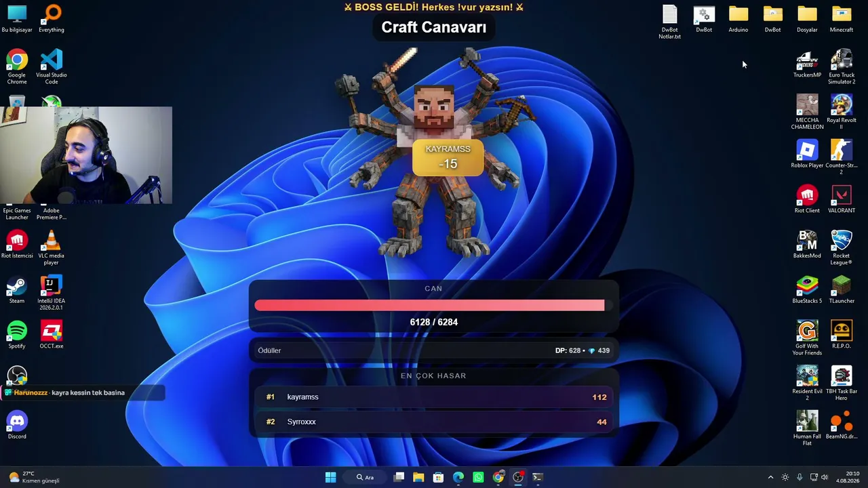Launch R.E.P.O. from the desktop
This screenshot has width=868, height=488.
[x=842, y=335]
